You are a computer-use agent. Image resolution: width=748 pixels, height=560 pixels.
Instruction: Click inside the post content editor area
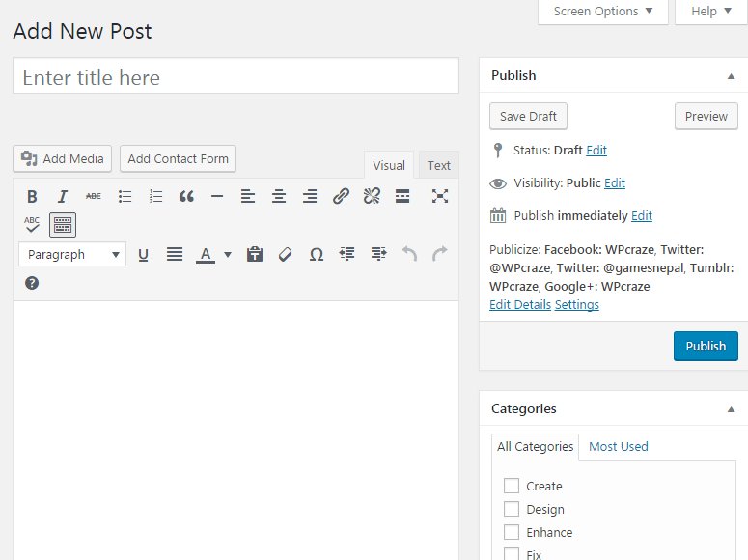click(236, 430)
